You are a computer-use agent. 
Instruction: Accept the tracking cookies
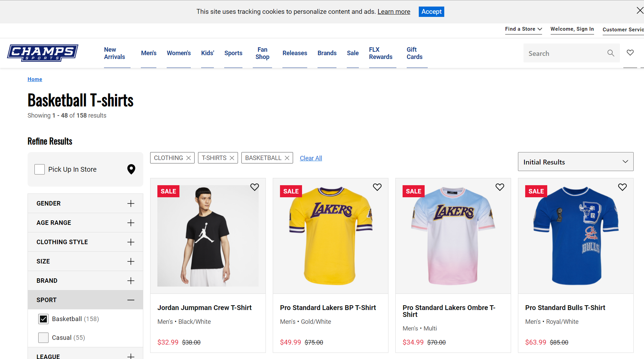tap(431, 12)
